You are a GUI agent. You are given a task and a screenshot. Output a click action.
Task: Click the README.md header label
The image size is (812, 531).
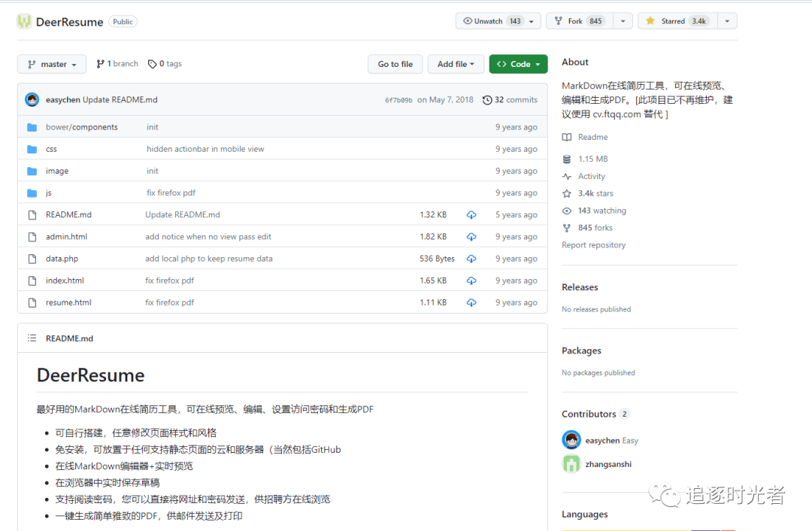coord(69,338)
